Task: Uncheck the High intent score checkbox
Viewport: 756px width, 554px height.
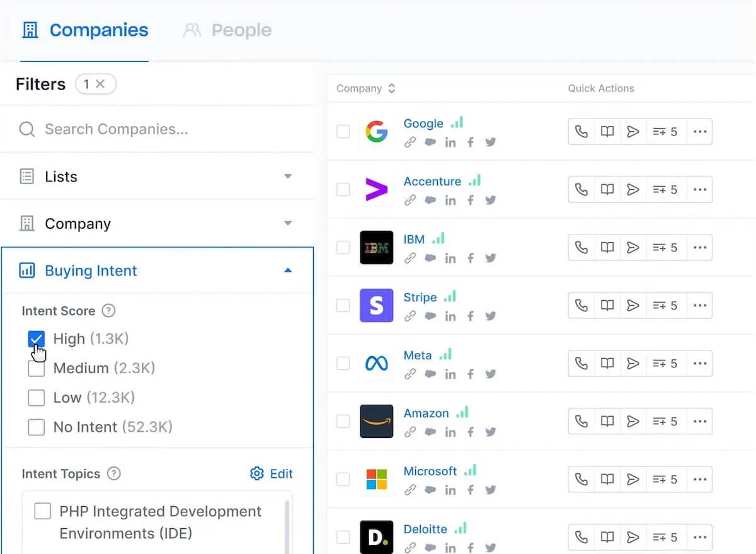Action: (37, 339)
